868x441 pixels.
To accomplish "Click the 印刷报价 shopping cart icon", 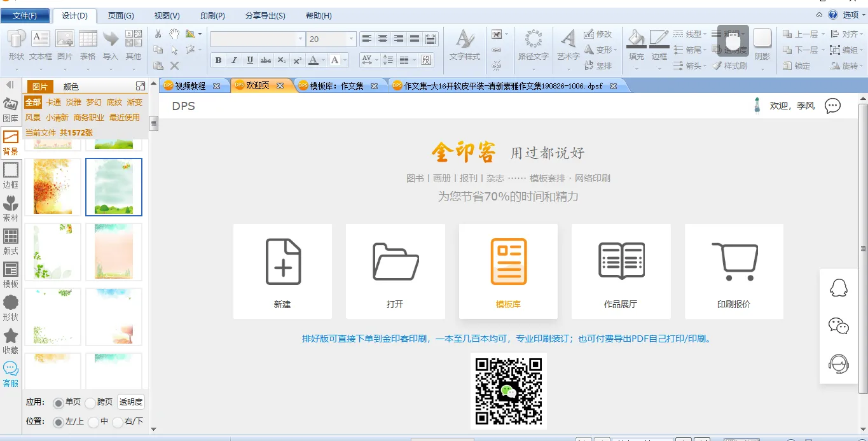I will pyautogui.click(x=734, y=262).
